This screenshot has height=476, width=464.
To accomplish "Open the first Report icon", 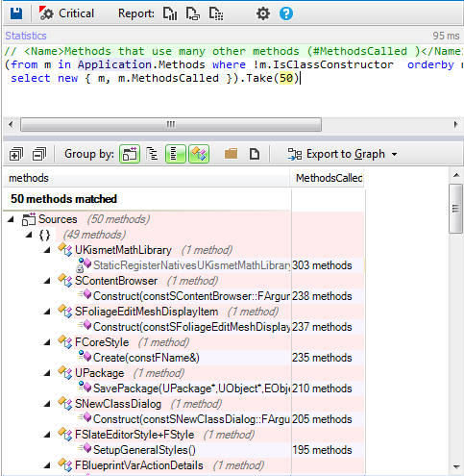I will [x=170, y=13].
